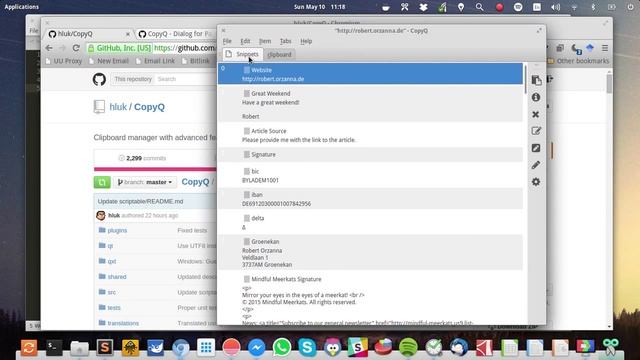The image size is (640, 360).
Task: Select the 'delta' snippet item
Action: pos(370,222)
